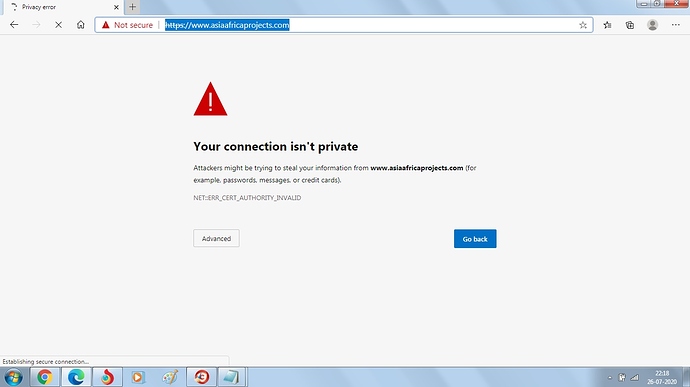690x387 pixels.
Task: Close the browser window
Action: 676,4
